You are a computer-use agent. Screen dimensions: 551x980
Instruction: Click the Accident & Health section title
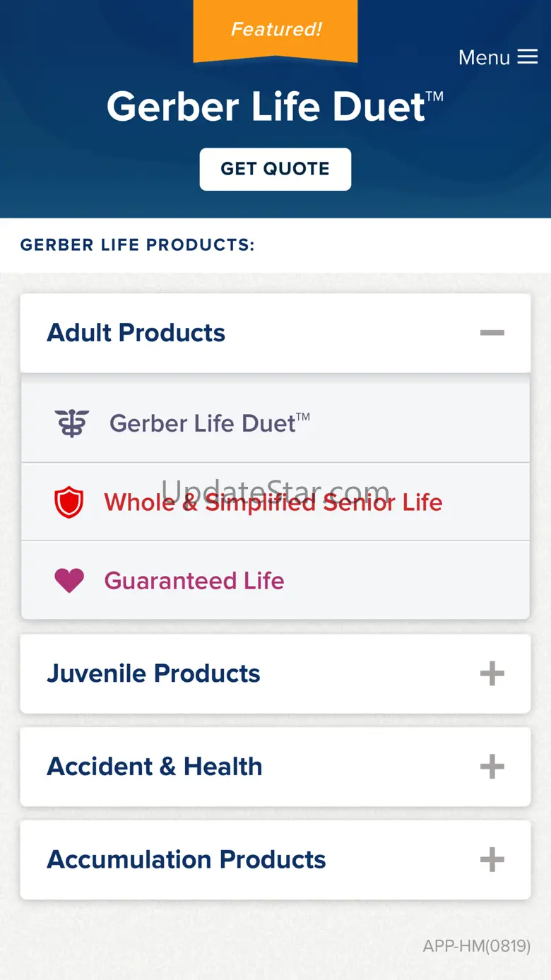[155, 767]
